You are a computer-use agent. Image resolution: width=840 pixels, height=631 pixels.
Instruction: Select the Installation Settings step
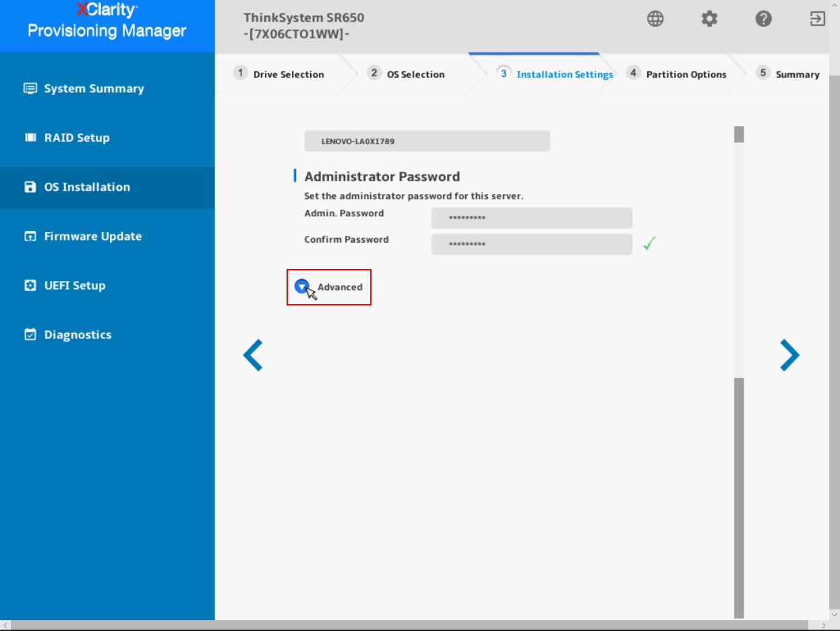556,73
